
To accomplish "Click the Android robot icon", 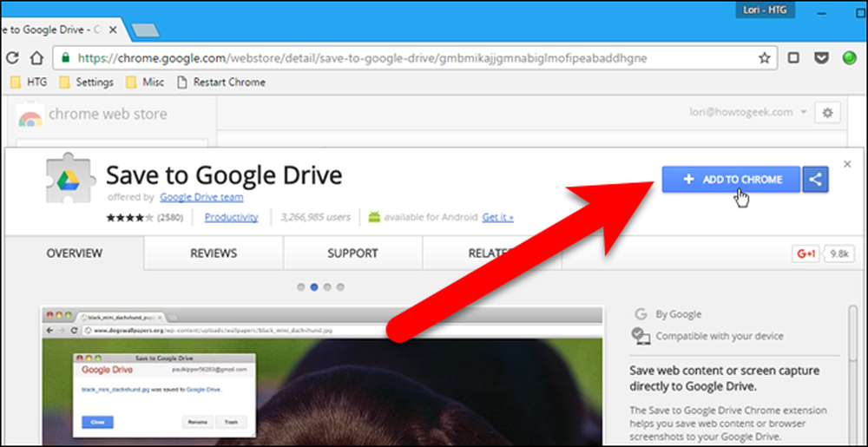I will coord(374,217).
